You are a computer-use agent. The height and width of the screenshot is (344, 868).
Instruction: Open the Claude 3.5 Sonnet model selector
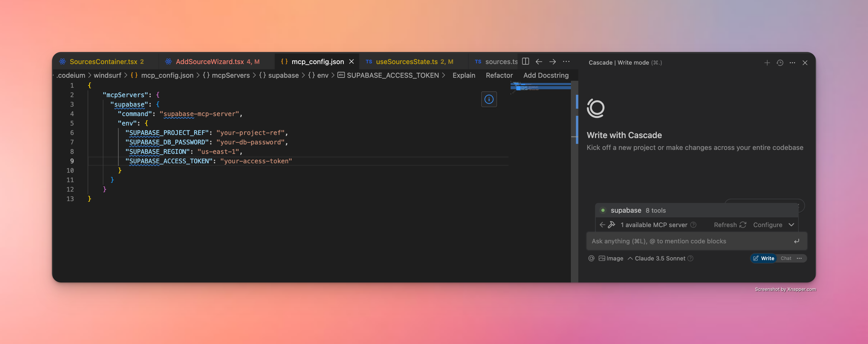pos(660,258)
